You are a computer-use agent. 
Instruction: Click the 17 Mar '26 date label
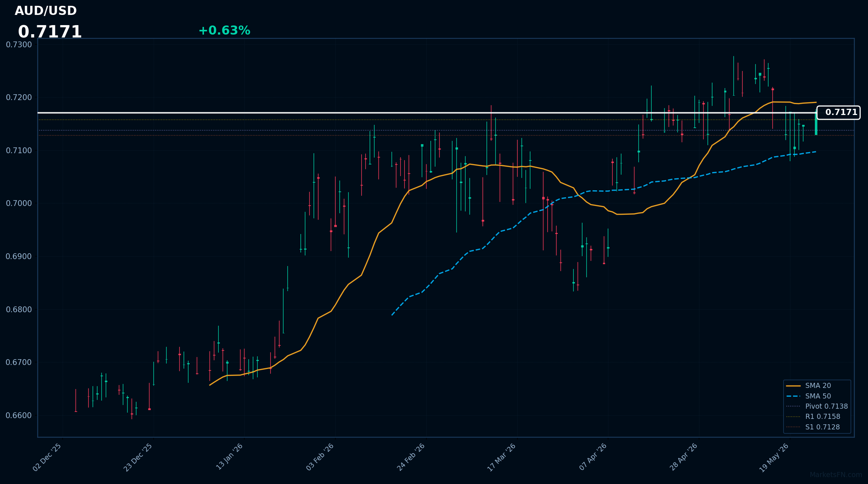tap(502, 457)
